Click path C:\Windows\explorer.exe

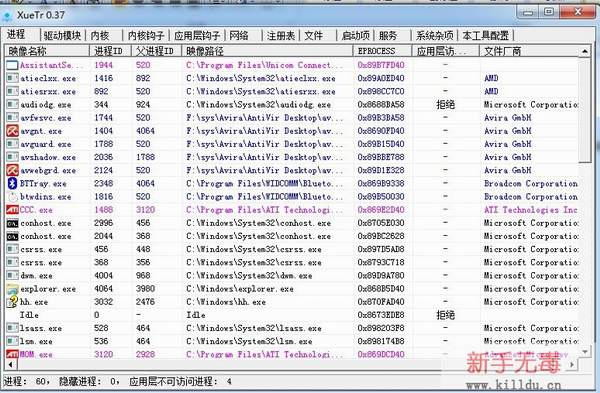point(240,289)
